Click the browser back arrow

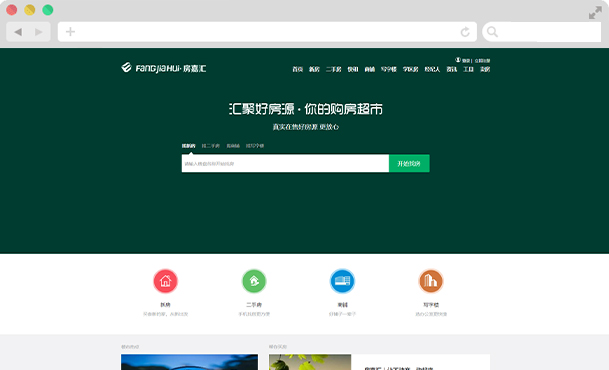(18, 32)
